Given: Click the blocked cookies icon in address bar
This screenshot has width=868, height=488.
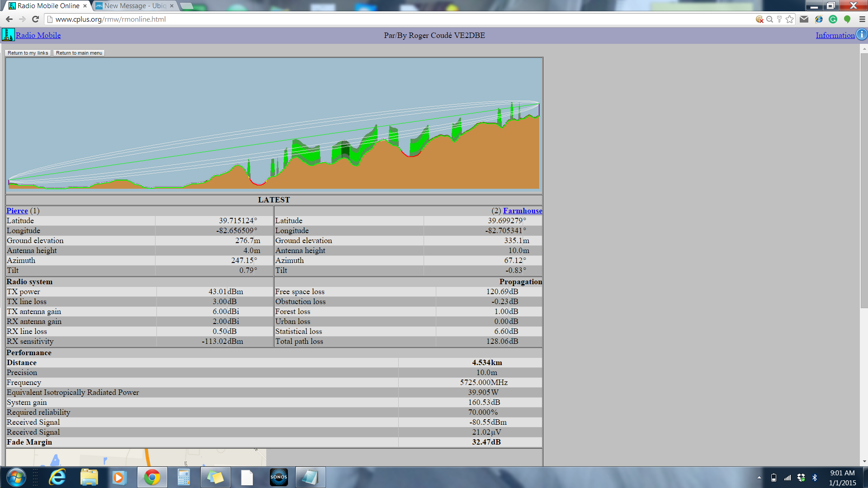Looking at the screenshot, I should point(759,19).
